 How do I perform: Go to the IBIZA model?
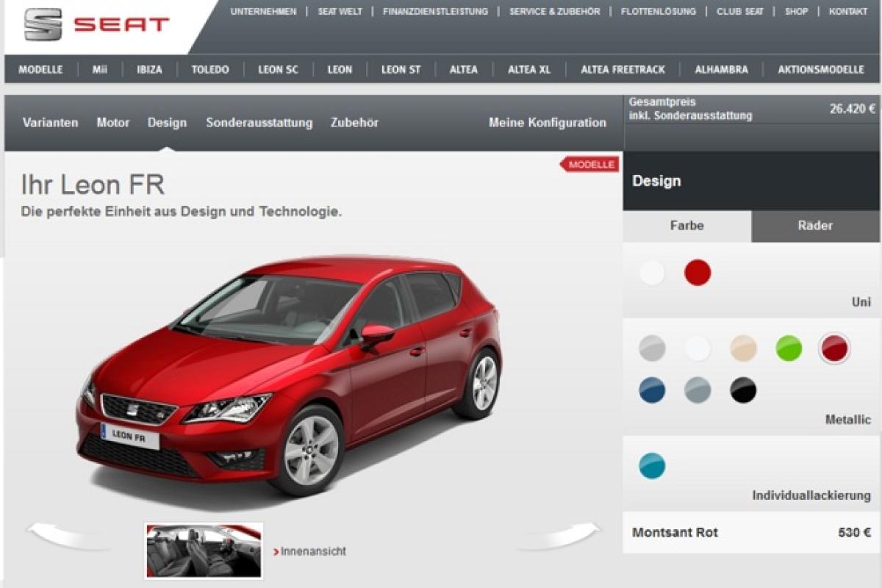pos(149,70)
